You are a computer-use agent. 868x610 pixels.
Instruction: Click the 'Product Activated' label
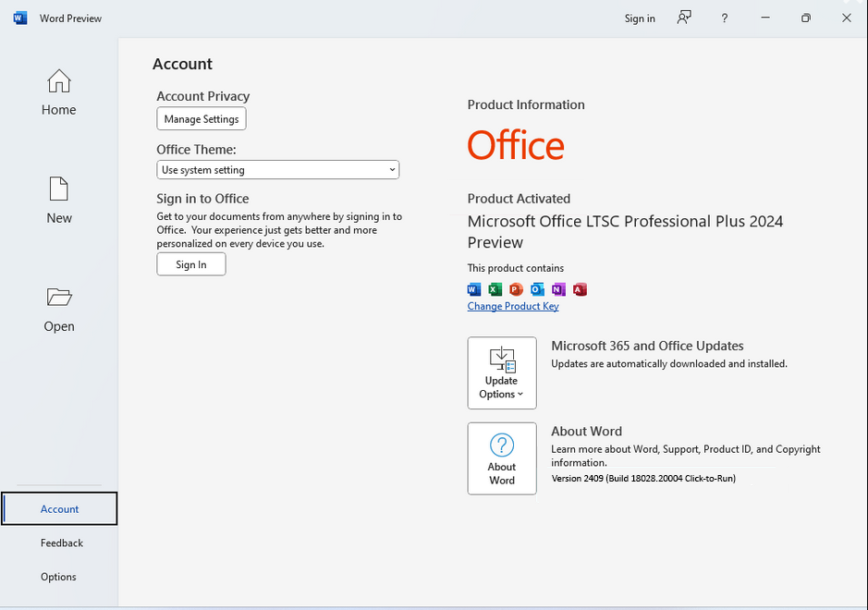click(519, 199)
